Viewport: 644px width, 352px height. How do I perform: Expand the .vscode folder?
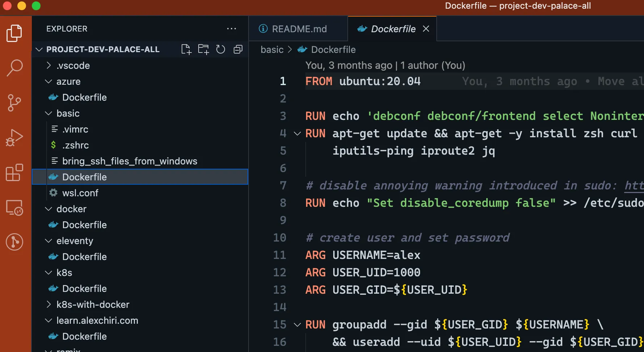coord(73,66)
